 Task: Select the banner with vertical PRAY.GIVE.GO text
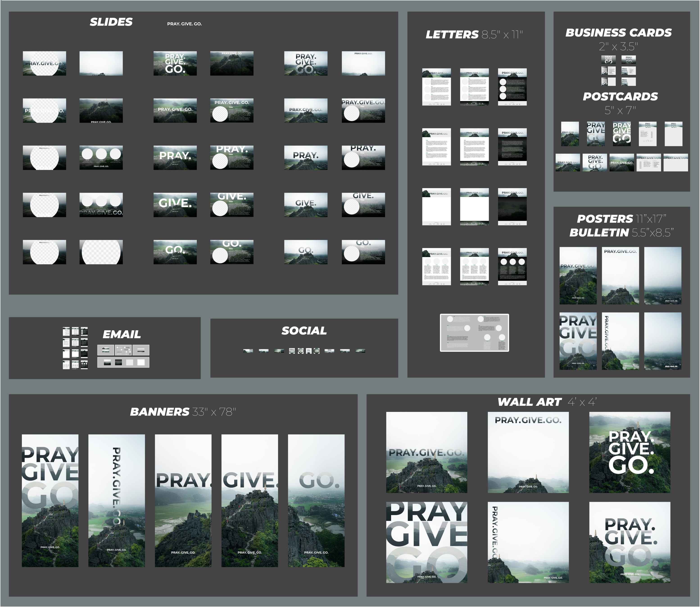pyautogui.click(x=116, y=500)
